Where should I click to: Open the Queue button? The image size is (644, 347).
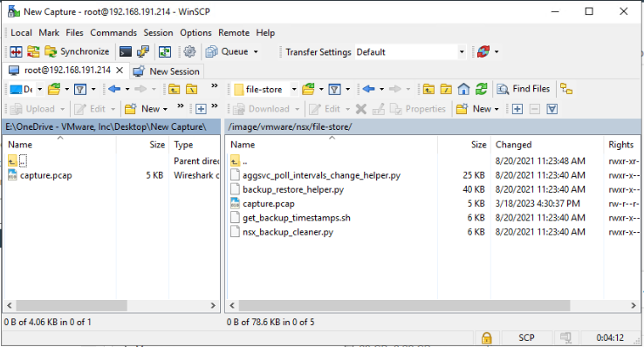tap(227, 51)
